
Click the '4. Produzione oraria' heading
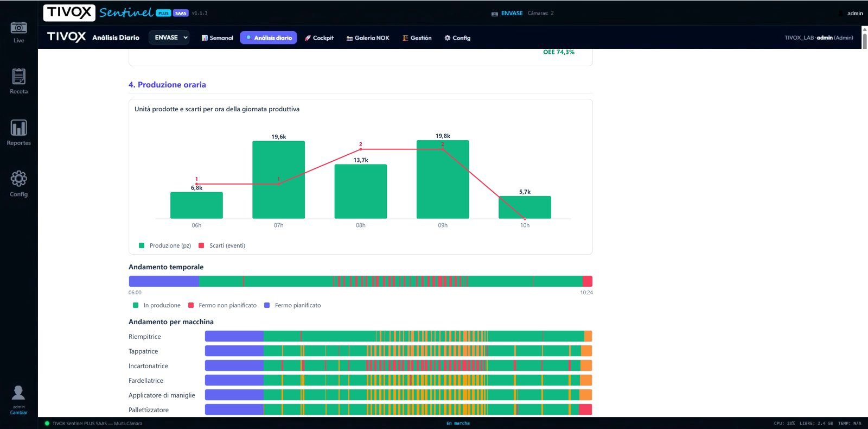(167, 85)
